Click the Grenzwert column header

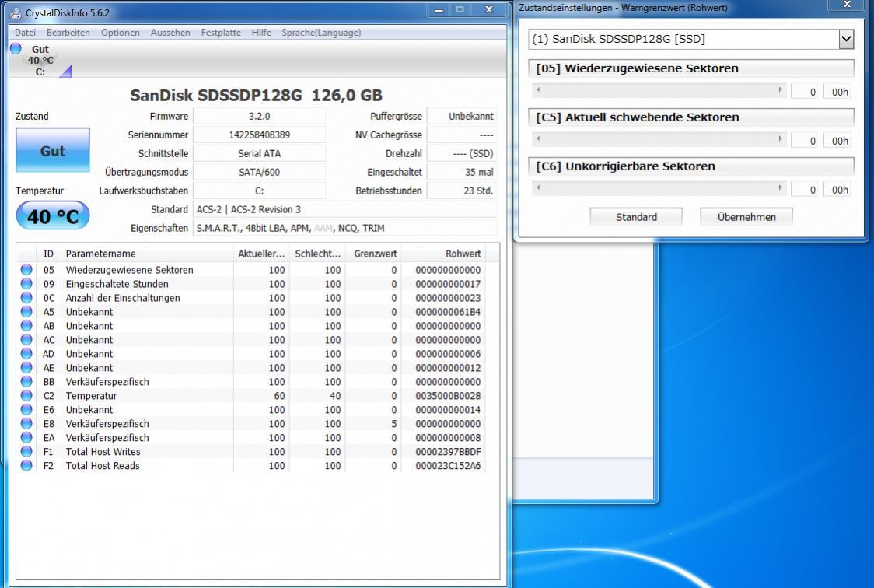pos(373,254)
